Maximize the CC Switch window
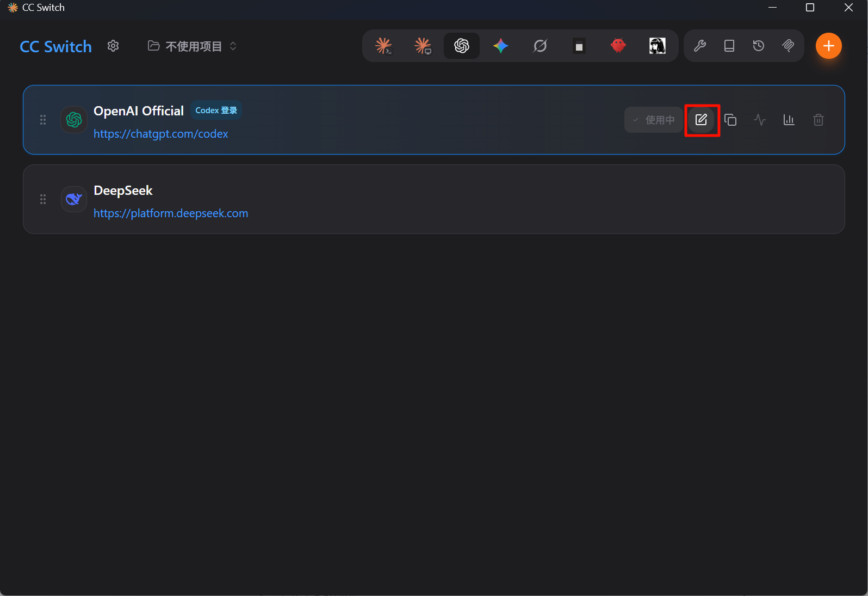Image resolution: width=868 pixels, height=596 pixels. tap(810, 8)
